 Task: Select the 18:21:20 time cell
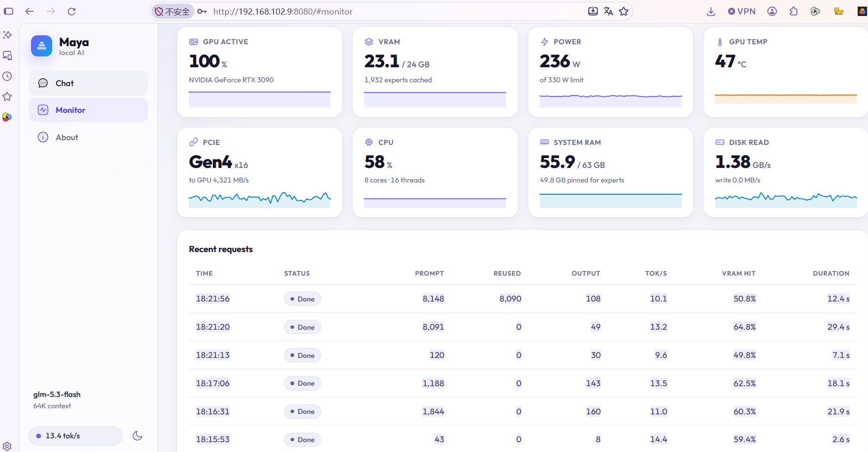213,327
